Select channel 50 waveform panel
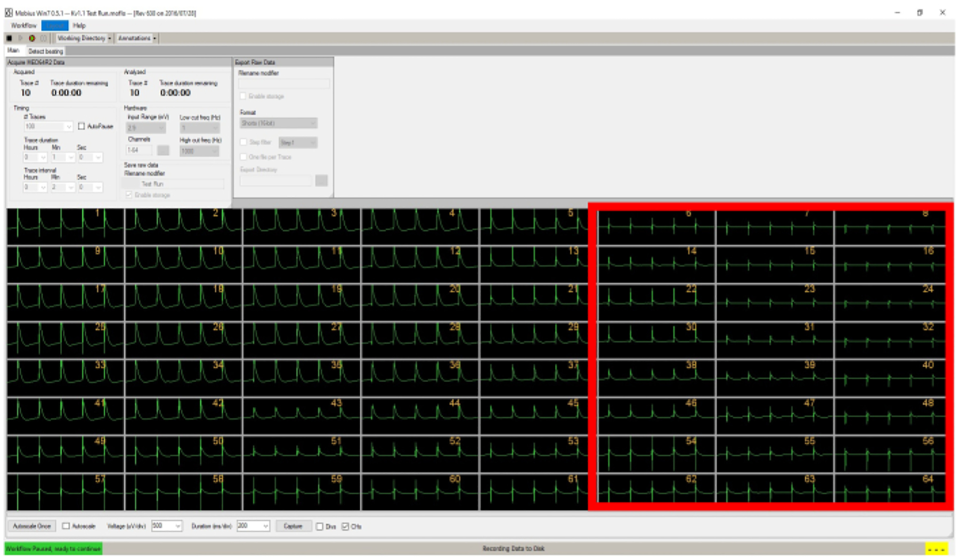 (183, 455)
